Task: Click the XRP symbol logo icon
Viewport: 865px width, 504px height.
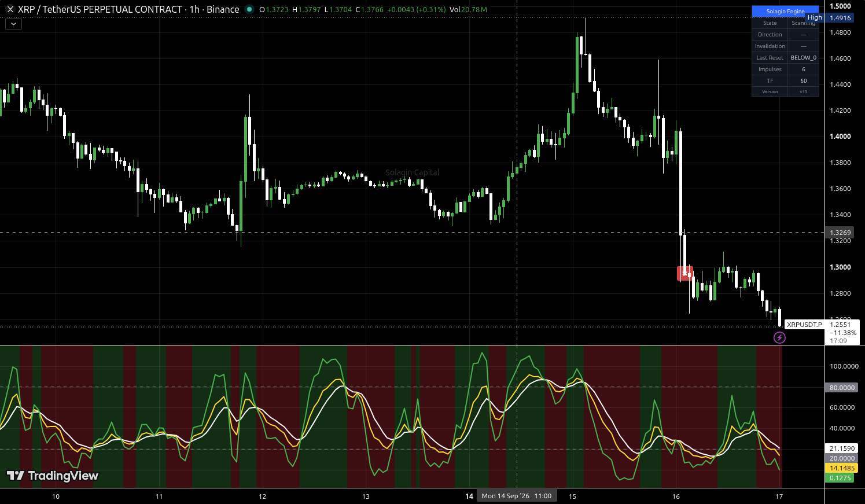Action: (x=10, y=9)
